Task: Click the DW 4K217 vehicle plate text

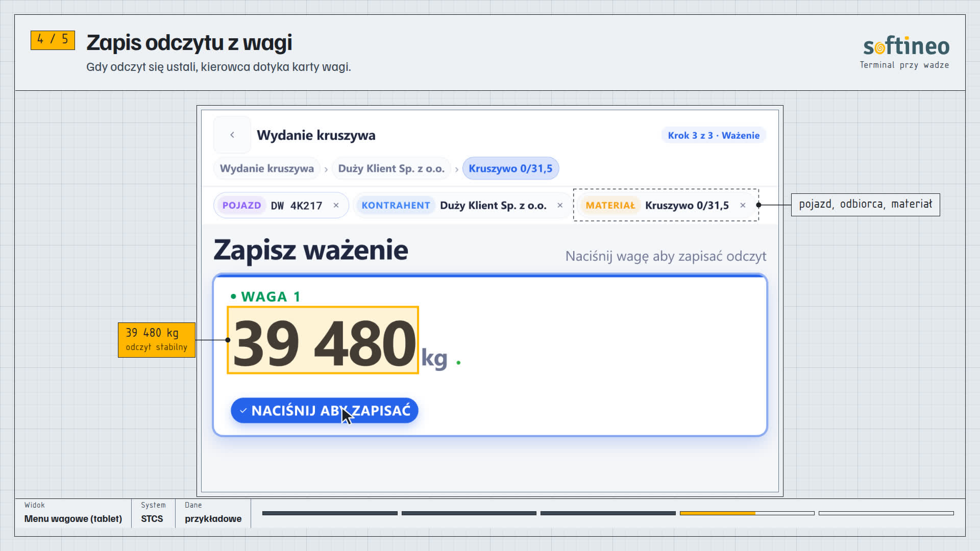Action: (297, 206)
